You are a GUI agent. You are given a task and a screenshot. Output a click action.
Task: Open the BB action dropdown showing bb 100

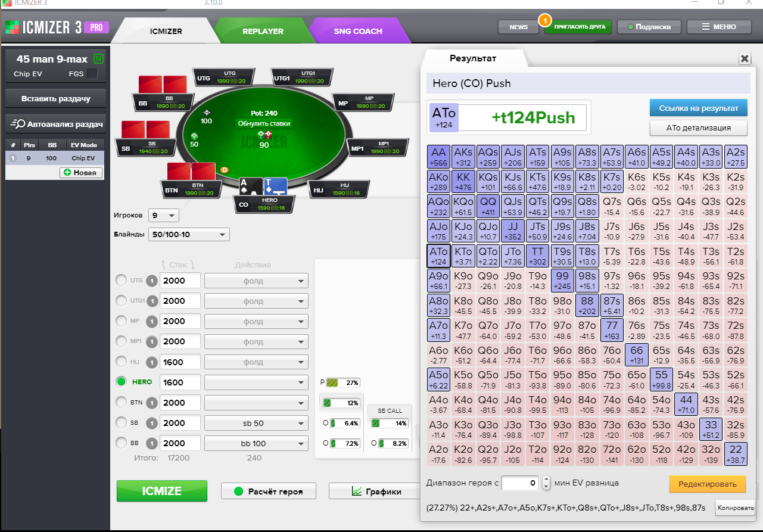[x=256, y=443]
